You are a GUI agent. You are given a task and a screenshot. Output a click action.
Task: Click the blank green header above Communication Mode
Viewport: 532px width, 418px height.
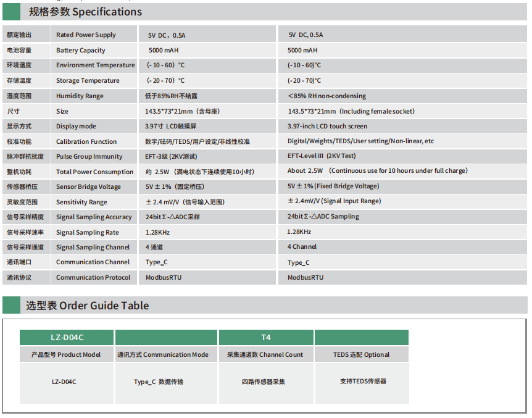pos(166,337)
